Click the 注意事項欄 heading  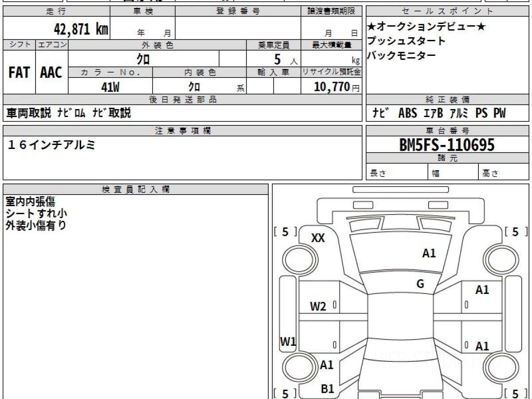(182, 130)
